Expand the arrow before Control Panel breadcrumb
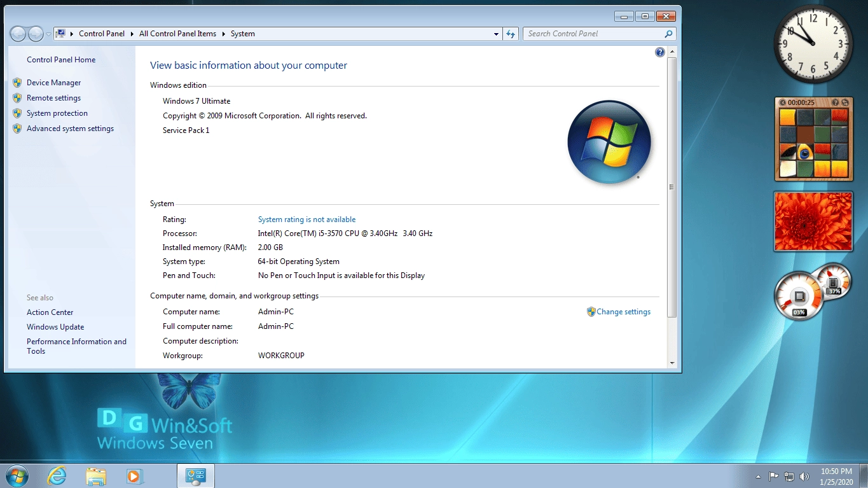The image size is (868, 488). pos(72,34)
